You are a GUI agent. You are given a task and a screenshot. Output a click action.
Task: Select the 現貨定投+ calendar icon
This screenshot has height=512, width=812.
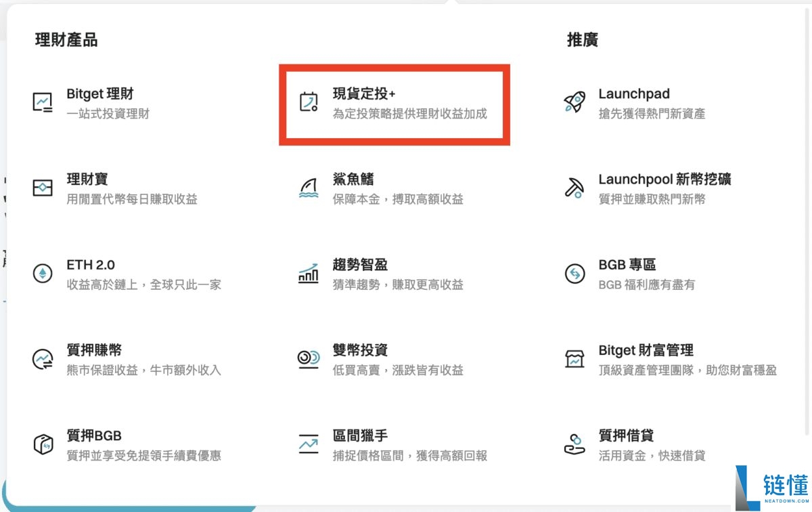click(x=309, y=103)
